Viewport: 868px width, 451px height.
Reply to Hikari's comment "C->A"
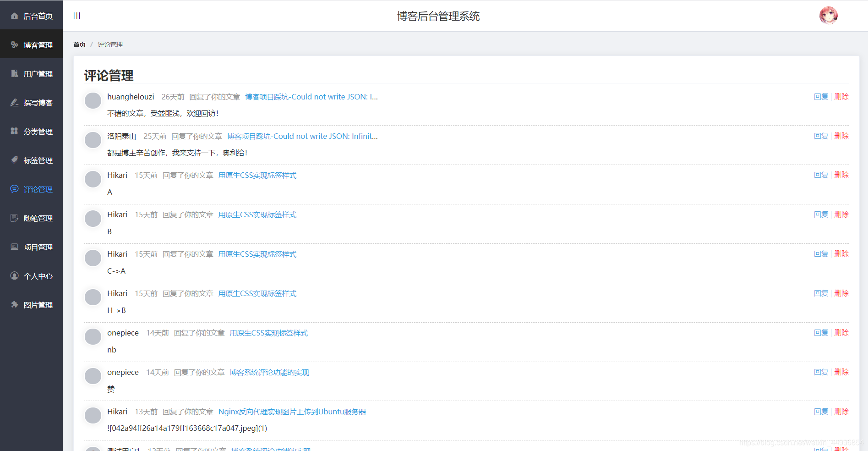821,254
